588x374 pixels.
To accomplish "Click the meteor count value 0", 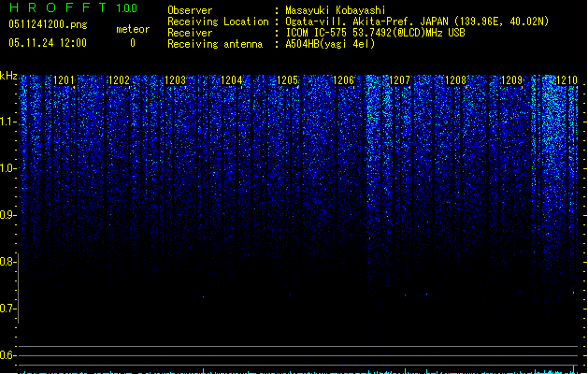I will (133, 43).
